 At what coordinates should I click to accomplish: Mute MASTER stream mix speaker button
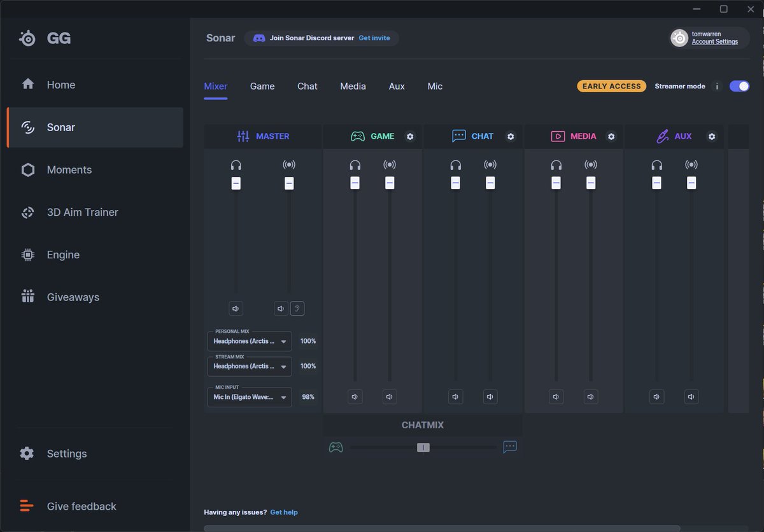(281, 309)
